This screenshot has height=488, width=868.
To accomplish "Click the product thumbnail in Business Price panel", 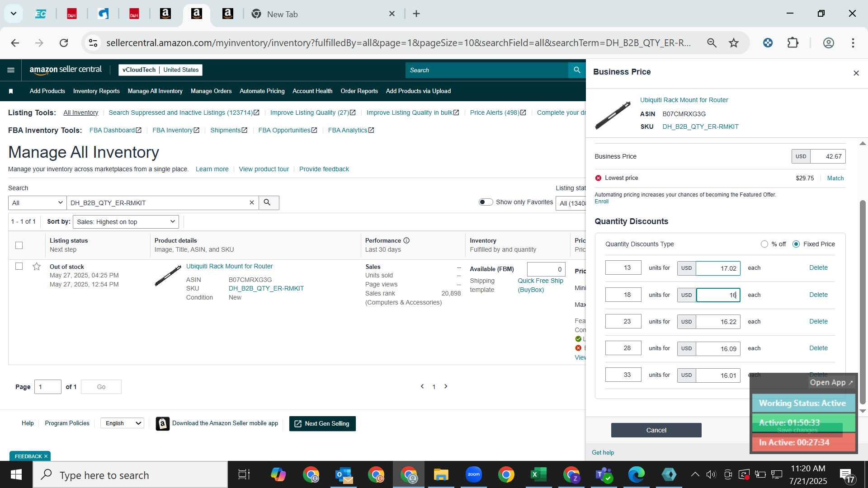I will click(x=613, y=115).
